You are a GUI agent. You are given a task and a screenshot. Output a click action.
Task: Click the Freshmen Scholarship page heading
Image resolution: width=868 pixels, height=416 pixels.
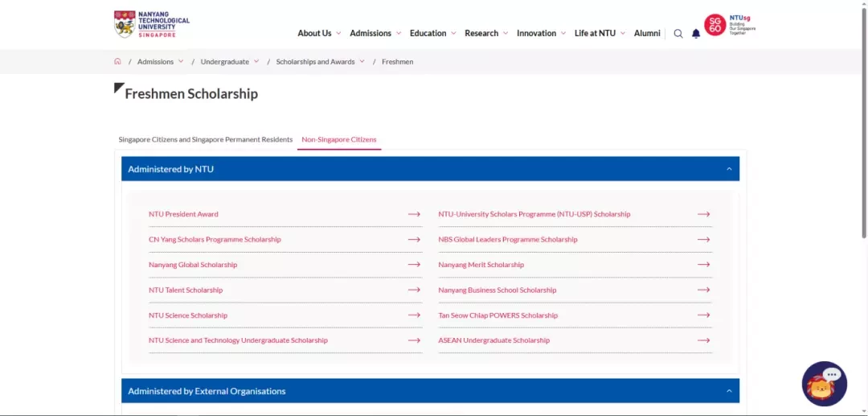(x=191, y=93)
